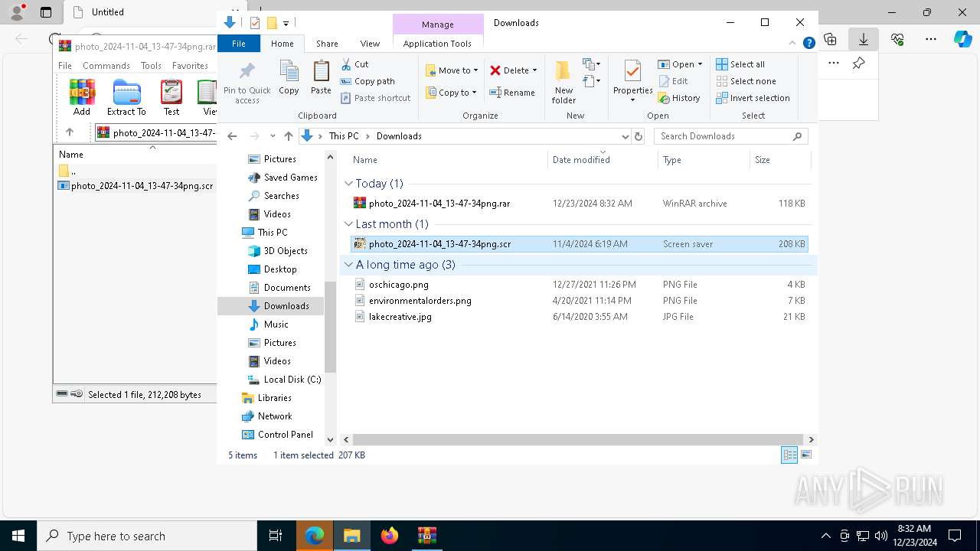Switch to the Share tab

click(327, 44)
